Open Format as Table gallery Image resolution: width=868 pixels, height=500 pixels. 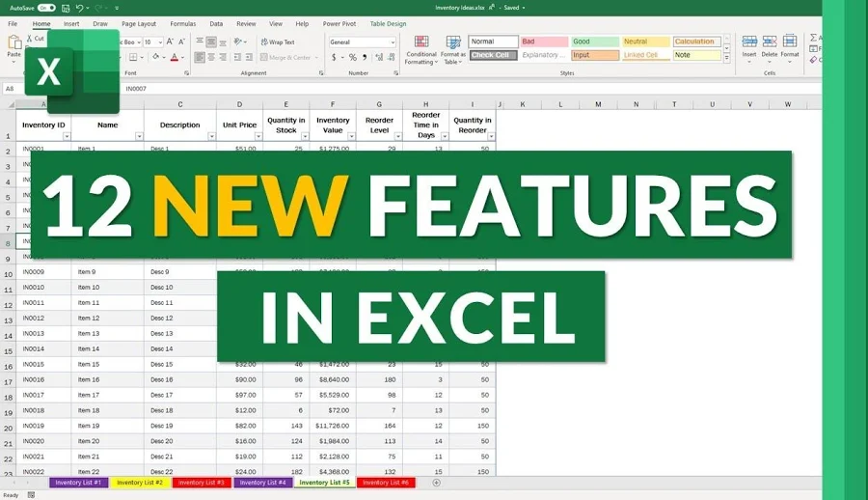pyautogui.click(x=453, y=50)
